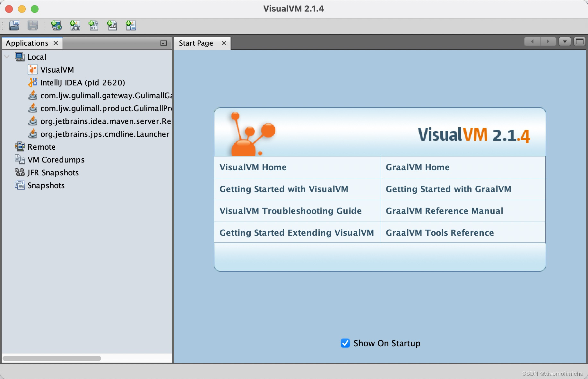588x379 pixels.
Task: Click the yellow macOS minimize button
Action: point(22,9)
